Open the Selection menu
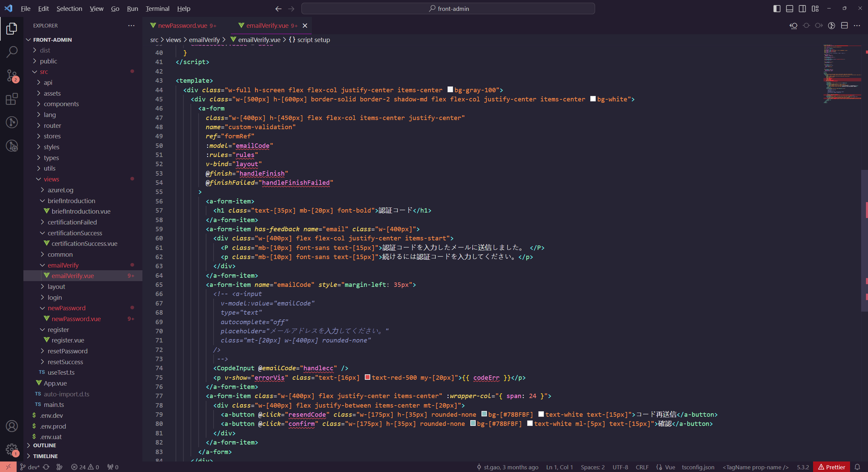The height and width of the screenshot is (472, 868). 69,9
